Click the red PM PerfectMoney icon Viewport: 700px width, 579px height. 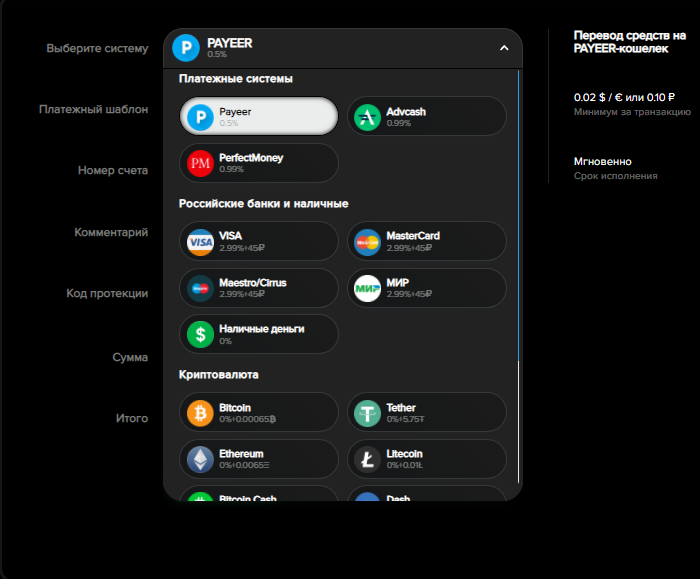(200, 163)
